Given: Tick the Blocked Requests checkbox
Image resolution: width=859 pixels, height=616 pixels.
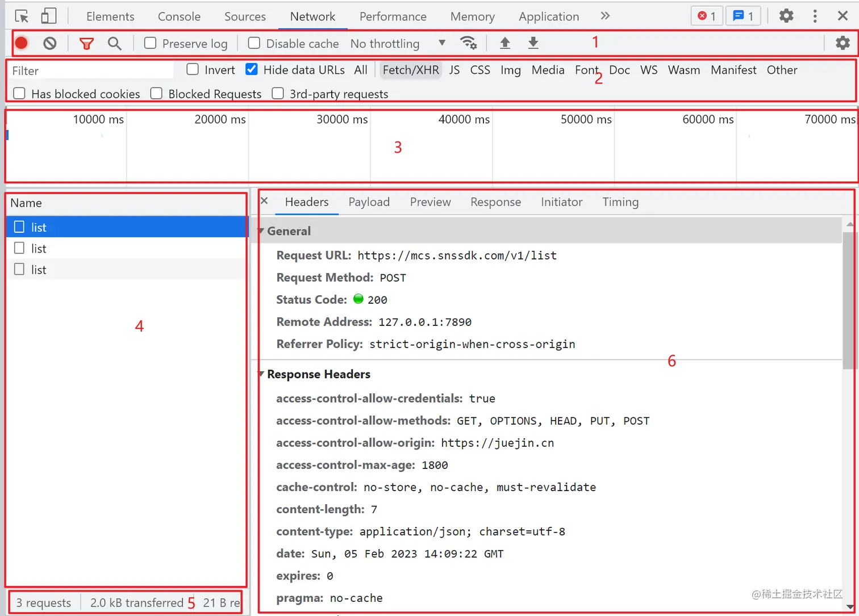Looking at the screenshot, I should (156, 93).
